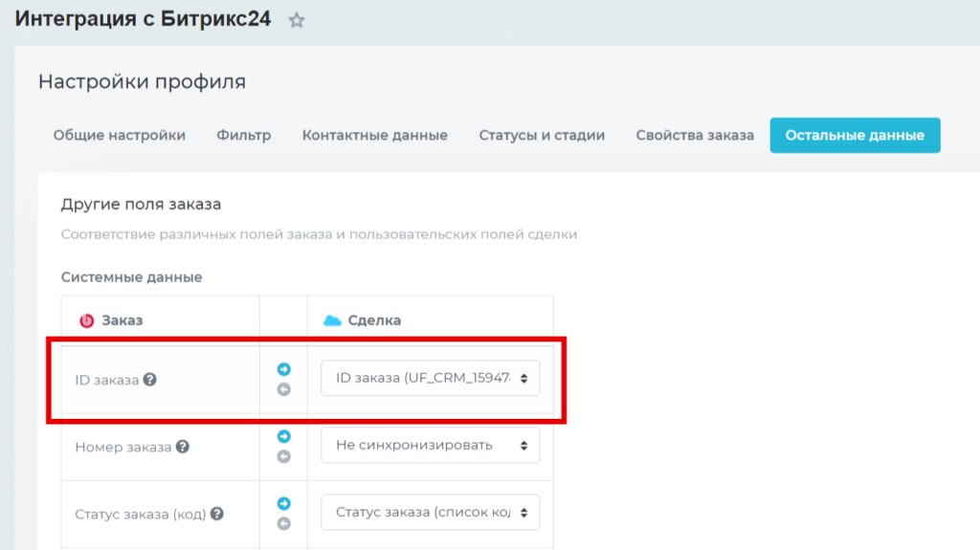The width and height of the screenshot is (980, 550).
Task: Expand Статус заказа (список) dropdown
Action: (x=430, y=513)
